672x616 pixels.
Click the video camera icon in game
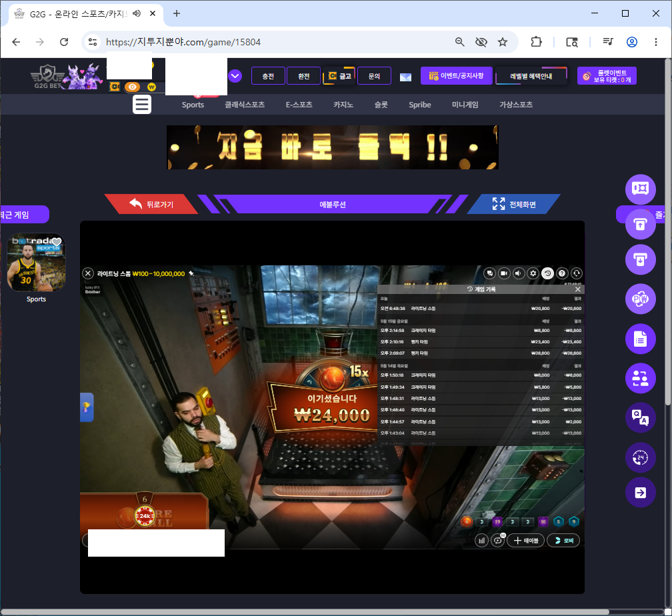coord(504,273)
